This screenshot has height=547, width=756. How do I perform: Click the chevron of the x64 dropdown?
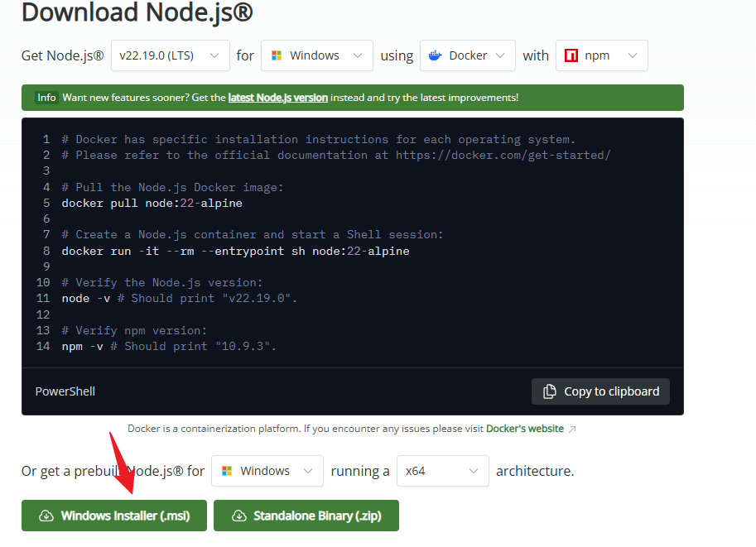pyautogui.click(x=474, y=471)
